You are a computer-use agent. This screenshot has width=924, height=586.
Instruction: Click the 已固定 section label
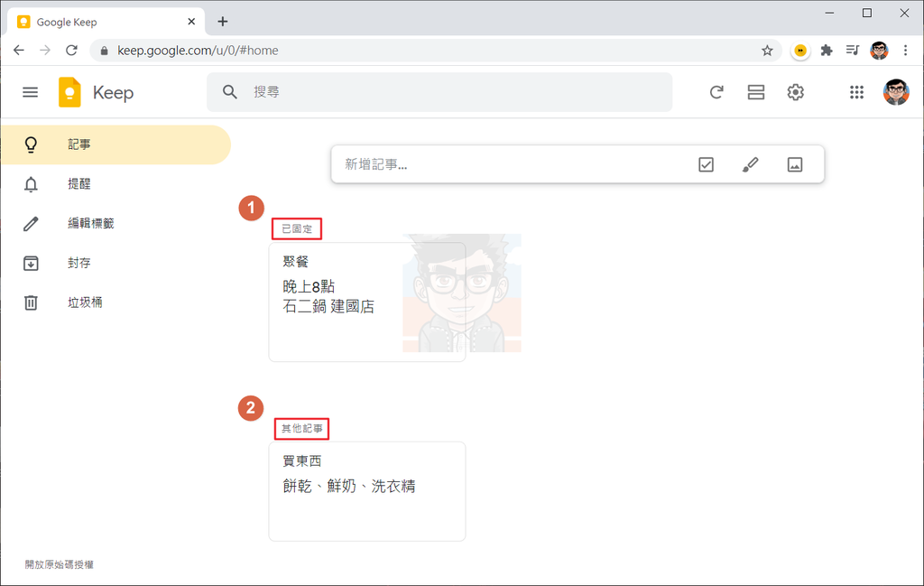point(297,228)
